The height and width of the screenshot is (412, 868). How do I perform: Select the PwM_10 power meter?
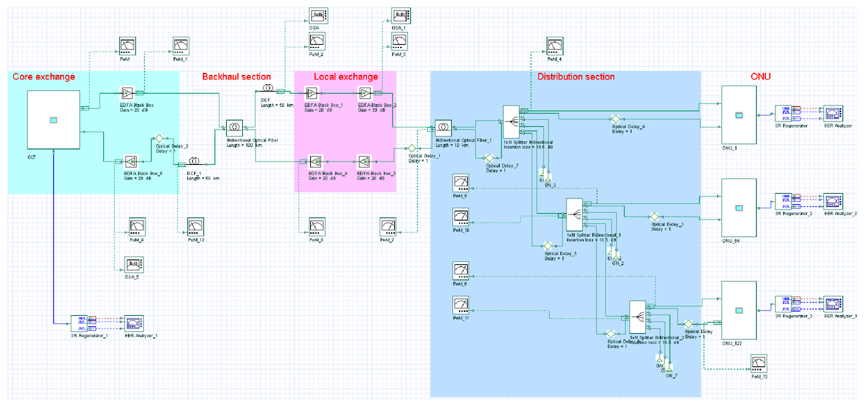click(460, 216)
